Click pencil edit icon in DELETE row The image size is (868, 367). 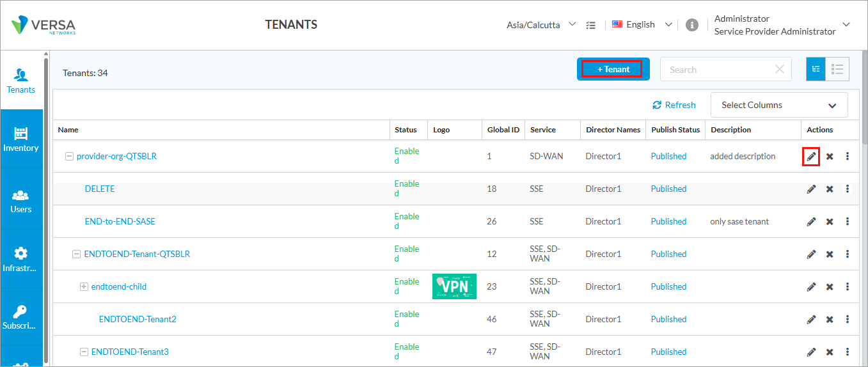(811, 189)
